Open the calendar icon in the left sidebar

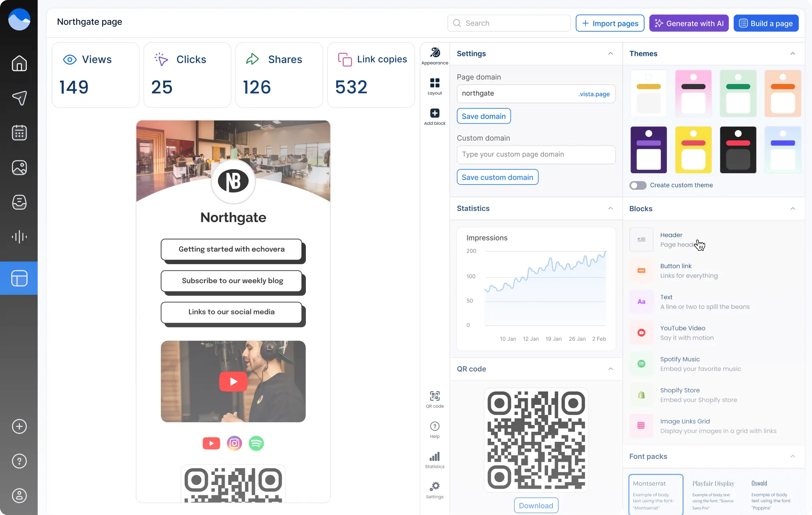pyautogui.click(x=19, y=132)
